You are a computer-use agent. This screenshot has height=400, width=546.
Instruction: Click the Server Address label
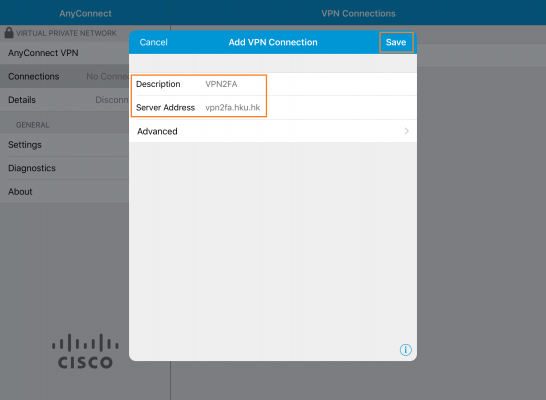(165, 108)
